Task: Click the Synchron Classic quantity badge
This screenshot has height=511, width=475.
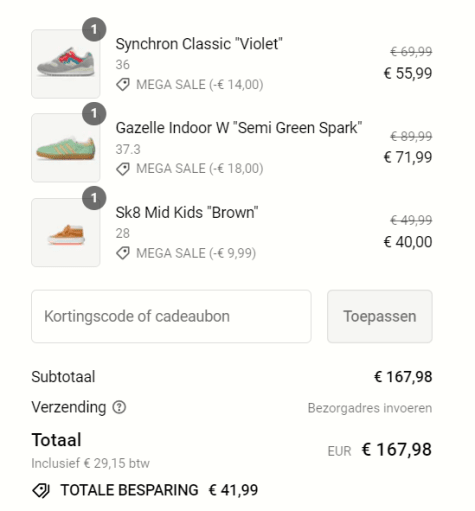Action: (94, 29)
